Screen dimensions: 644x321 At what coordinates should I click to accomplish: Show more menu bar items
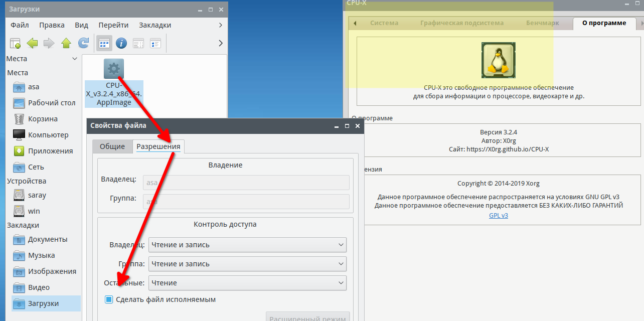[221, 25]
